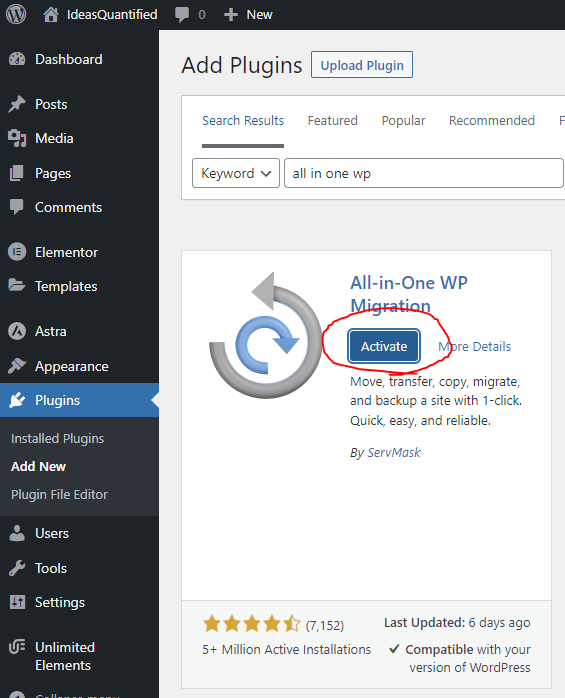Activate the All-in-One WP Migration plugin
Viewport: 565px width, 698px height.
(x=384, y=346)
